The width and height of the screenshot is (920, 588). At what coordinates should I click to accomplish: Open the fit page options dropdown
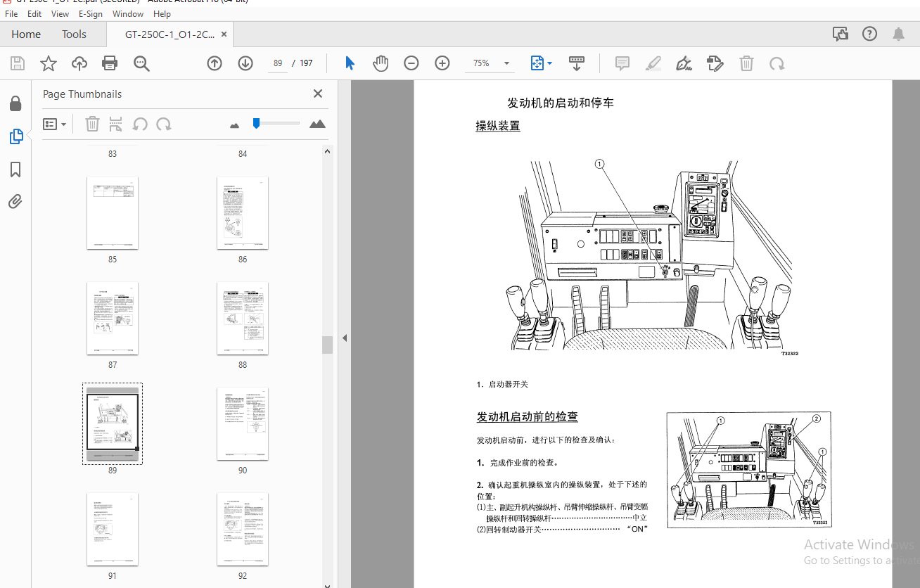tap(541, 63)
